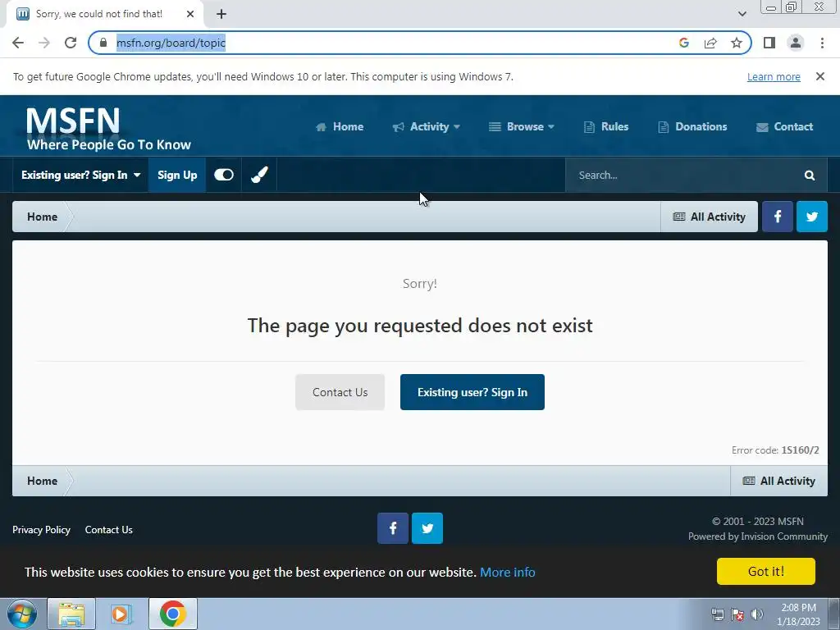This screenshot has height=630, width=840.
Task: Open the Chrome three-dot menu
Action: [x=822, y=43]
